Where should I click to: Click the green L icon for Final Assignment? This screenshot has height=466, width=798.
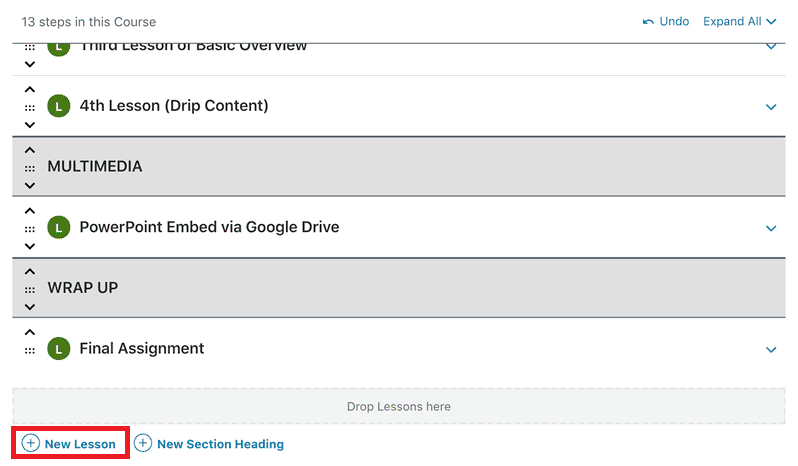(59, 348)
